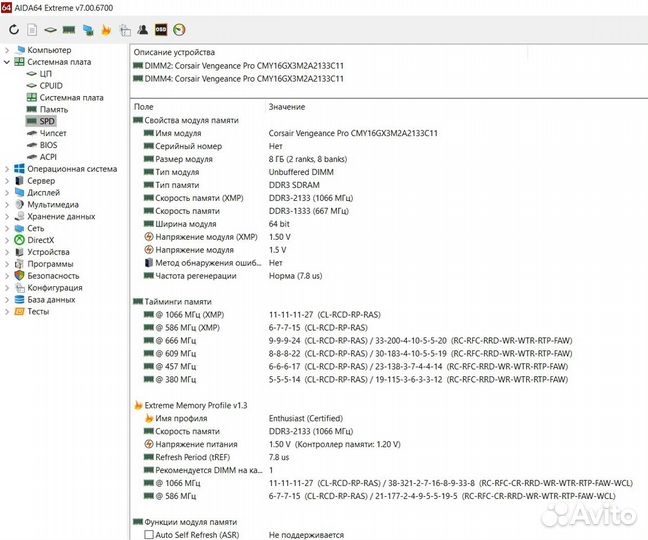Screen dimensions: 648x540
Task: Click the Windows logo icon in tree
Action: [19, 169]
